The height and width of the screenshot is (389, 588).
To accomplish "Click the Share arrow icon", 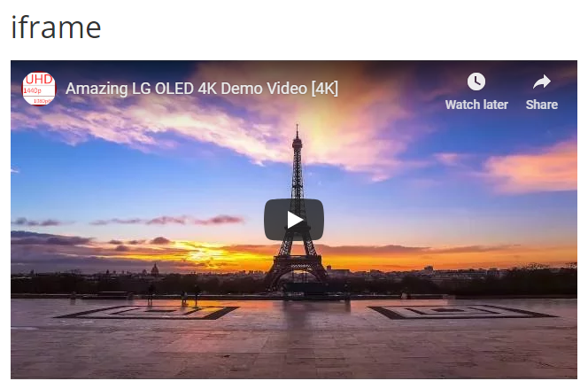I will [541, 82].
